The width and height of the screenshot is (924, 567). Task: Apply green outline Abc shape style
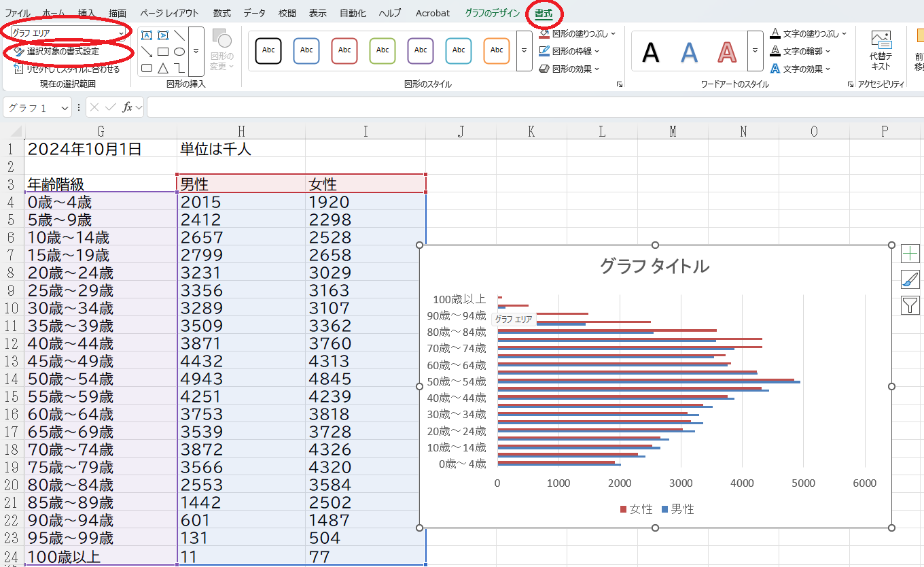tap(383, 50)
